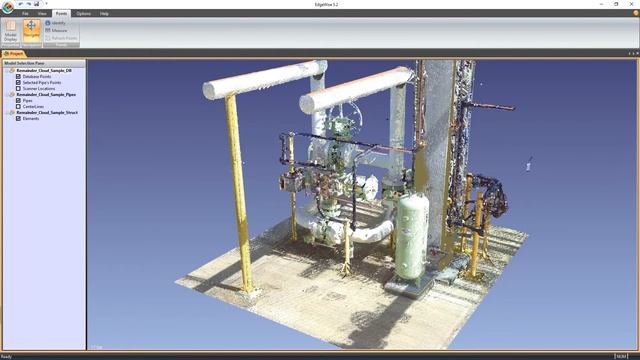Minimize the EdgeWise window

(x=602, y=4)
